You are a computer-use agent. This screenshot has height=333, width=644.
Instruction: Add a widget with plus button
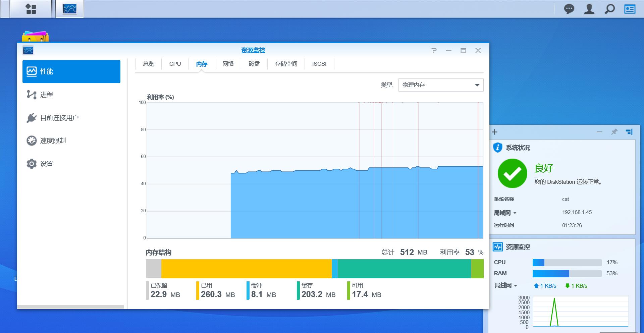495,132
